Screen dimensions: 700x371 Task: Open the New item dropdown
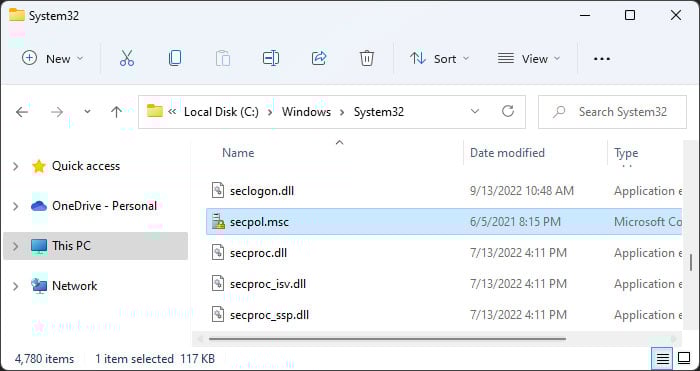53,58
